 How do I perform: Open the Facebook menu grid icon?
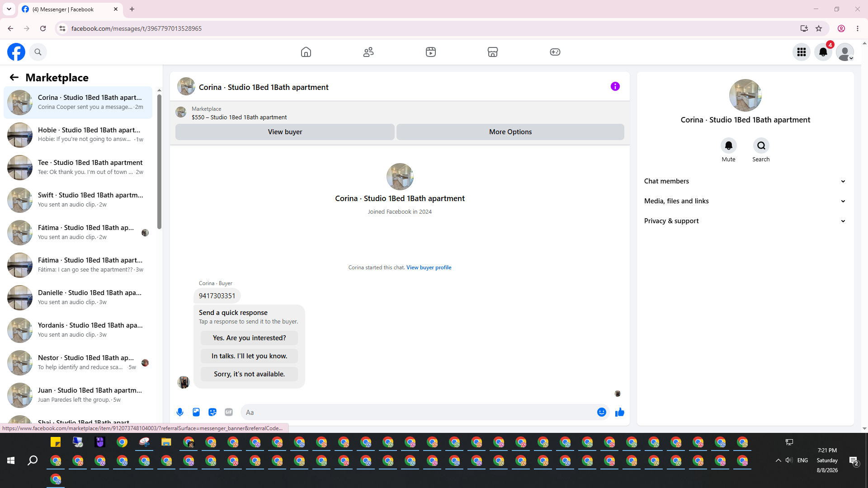(x=802, y=52)
